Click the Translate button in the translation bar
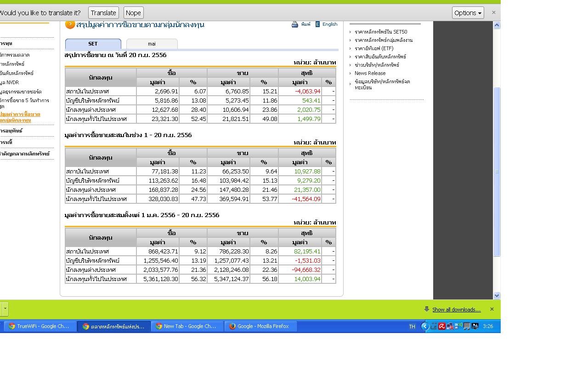This screenshot has width=588, height=368. point(103,13)
